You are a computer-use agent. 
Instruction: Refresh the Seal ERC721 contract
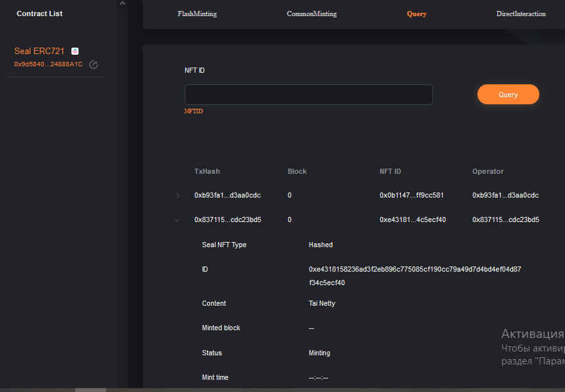94,64
